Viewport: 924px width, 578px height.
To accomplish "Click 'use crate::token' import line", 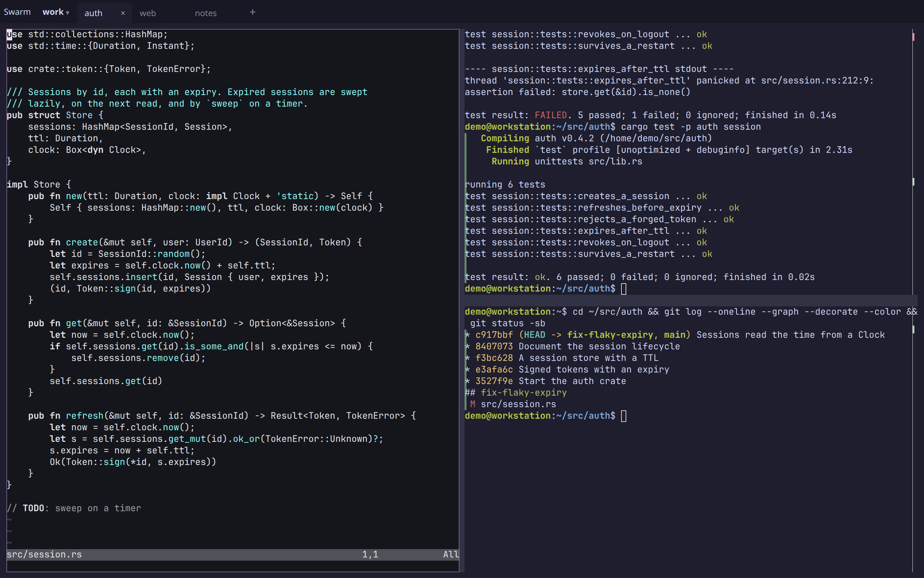I will click(x=108, y=69).
